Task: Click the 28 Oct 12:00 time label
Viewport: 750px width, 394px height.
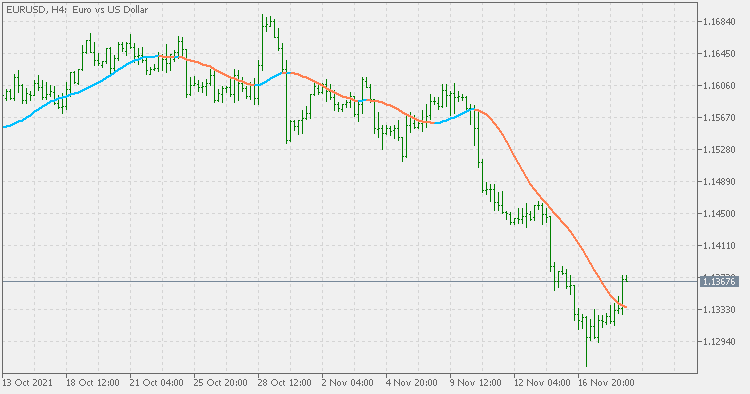Action: click(x=285, y=383)
